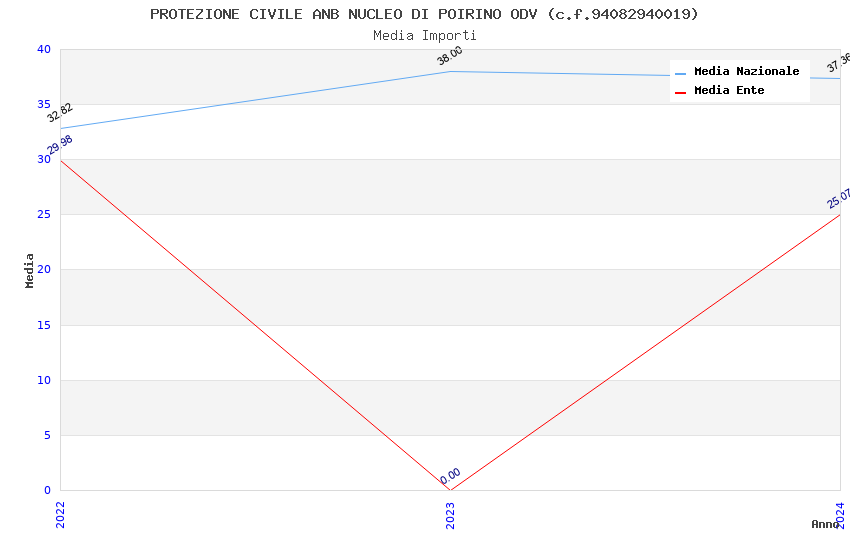Click the 0.00 data point at 2023
This screenshot has height=550, width=850.
click(x=450, y=477)
